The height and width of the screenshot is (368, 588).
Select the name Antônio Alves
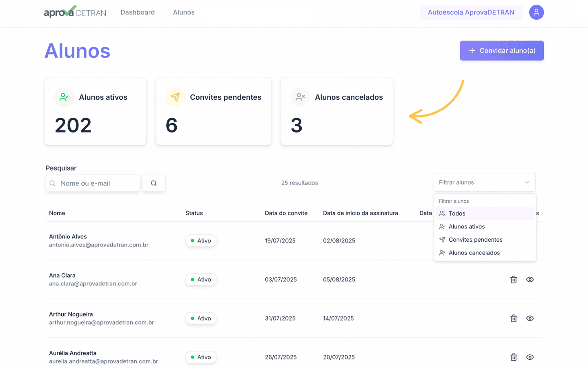point(68,236)
